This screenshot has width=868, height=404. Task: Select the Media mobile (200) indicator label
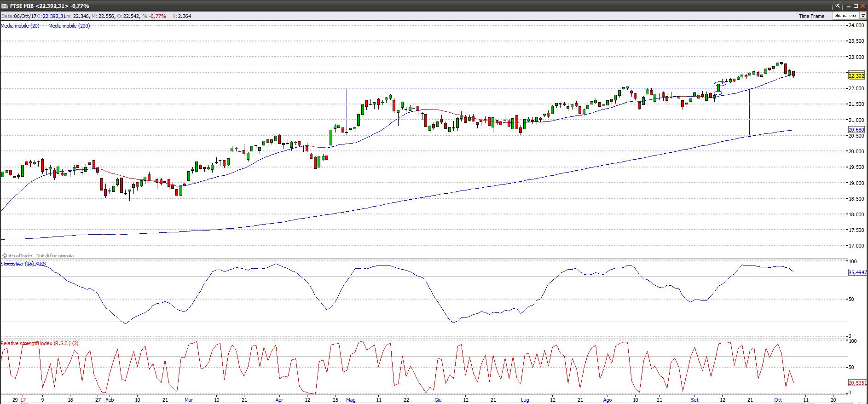(x=69, y=26)
